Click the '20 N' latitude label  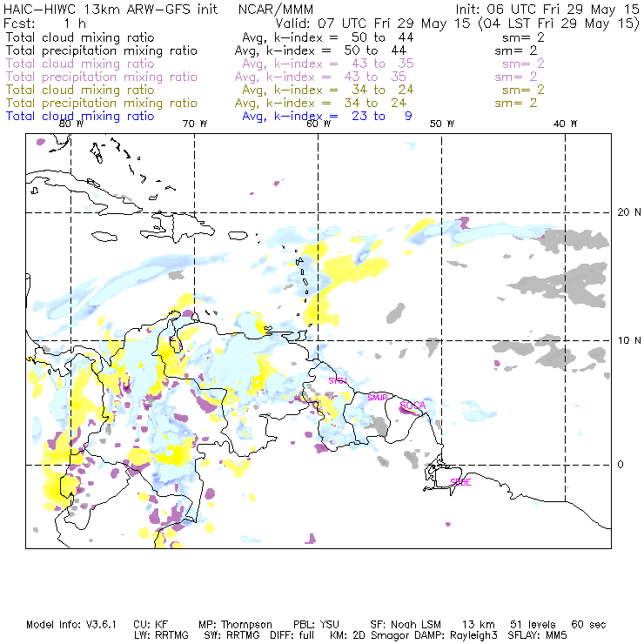pyautogui.click(x=629, y=212)
